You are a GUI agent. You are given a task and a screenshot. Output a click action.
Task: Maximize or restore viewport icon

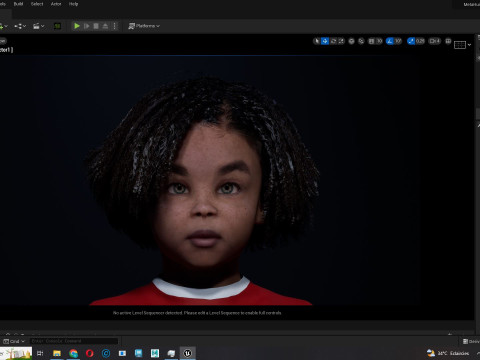tap(448, 41)
